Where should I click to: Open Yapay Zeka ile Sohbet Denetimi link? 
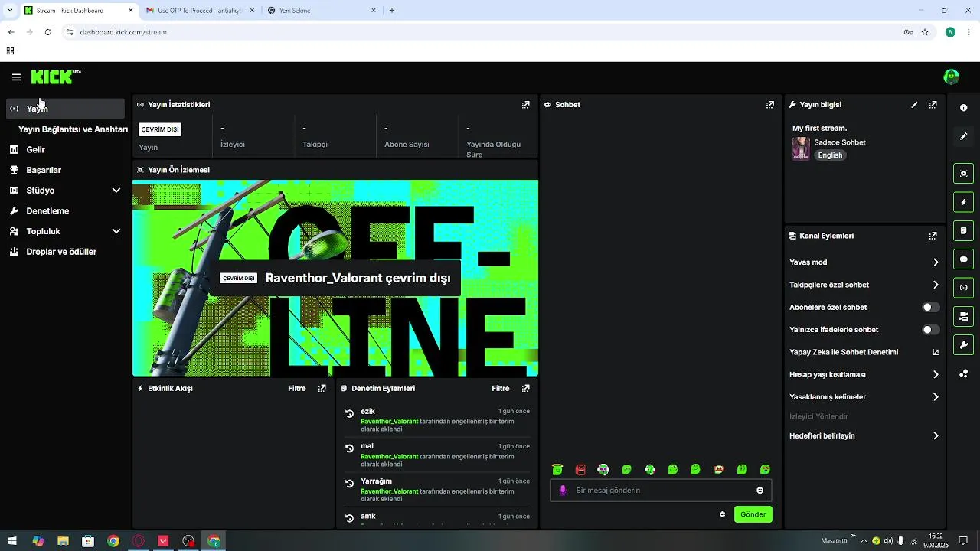(864, 352)
